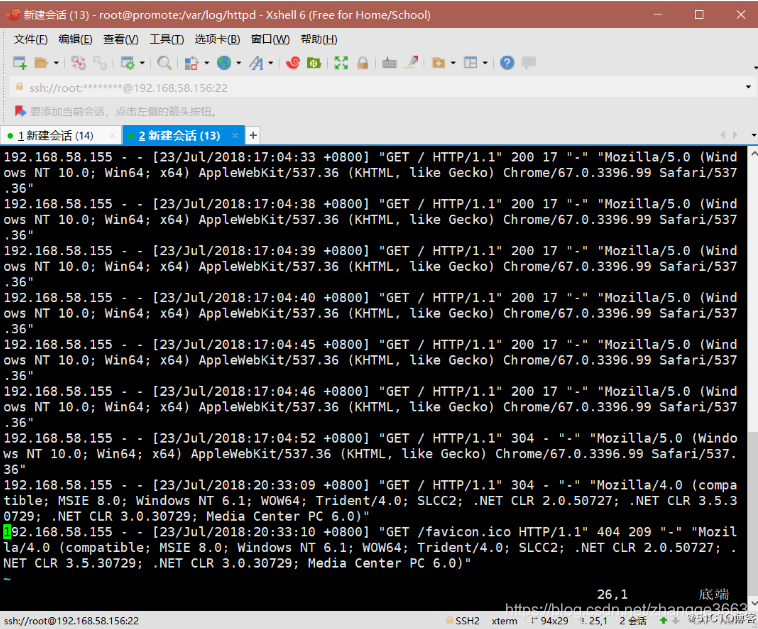The image size is (758, 629).
Task: Launch the green folder Xftp icon
Action: click(x=314, y=63)
